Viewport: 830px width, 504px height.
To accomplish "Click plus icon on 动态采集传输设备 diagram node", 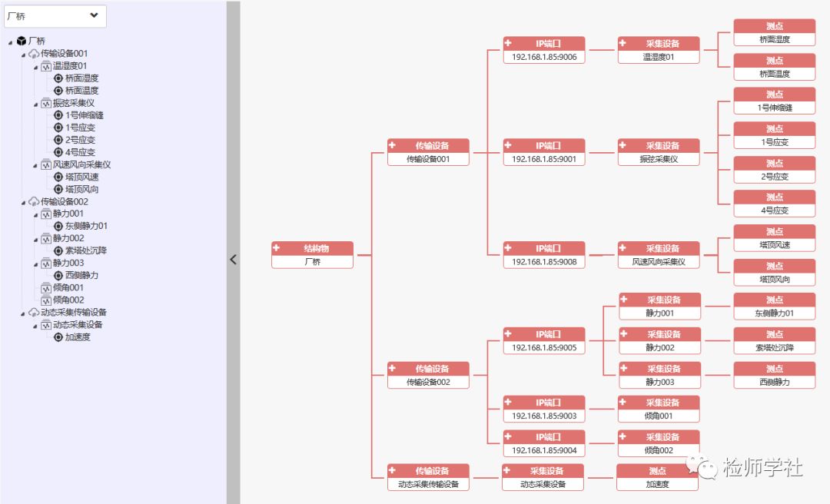I will [x=392, y=470].
